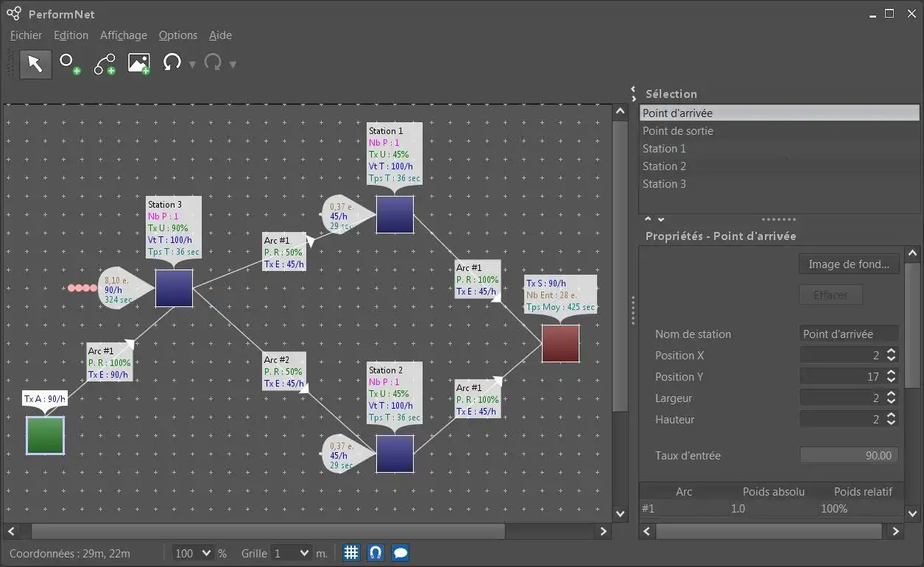924x567 pixels.
Task: Click the green arrival point node
Action: click(x=45, y=435)
